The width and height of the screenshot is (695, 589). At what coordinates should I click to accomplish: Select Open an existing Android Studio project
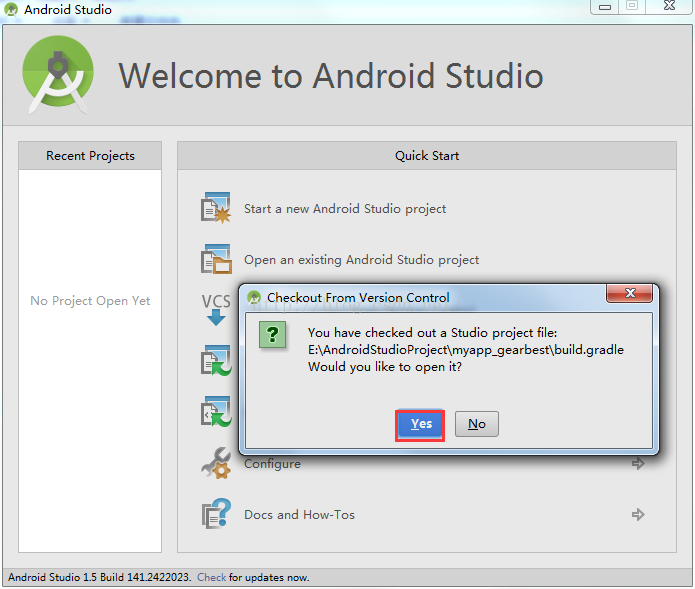[361, 260]
